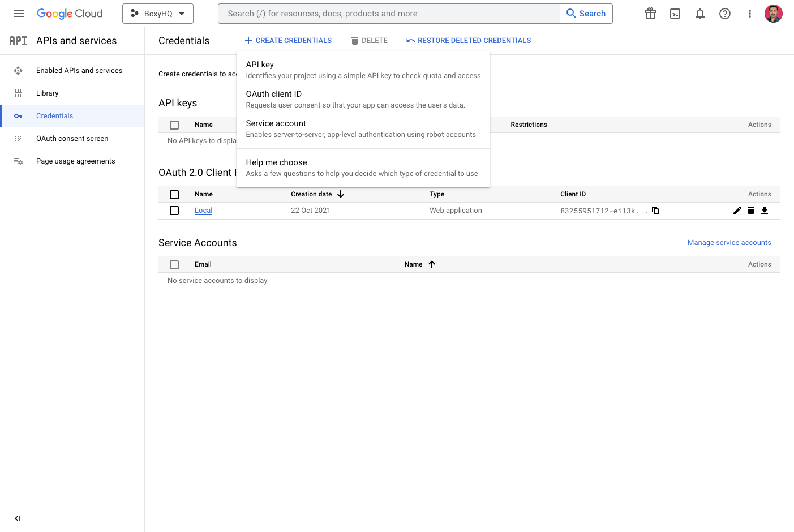Image resolution: width=794 pixels, height=532 pixels.
Task: Click the search resources input field
Action: click(389, 13)
